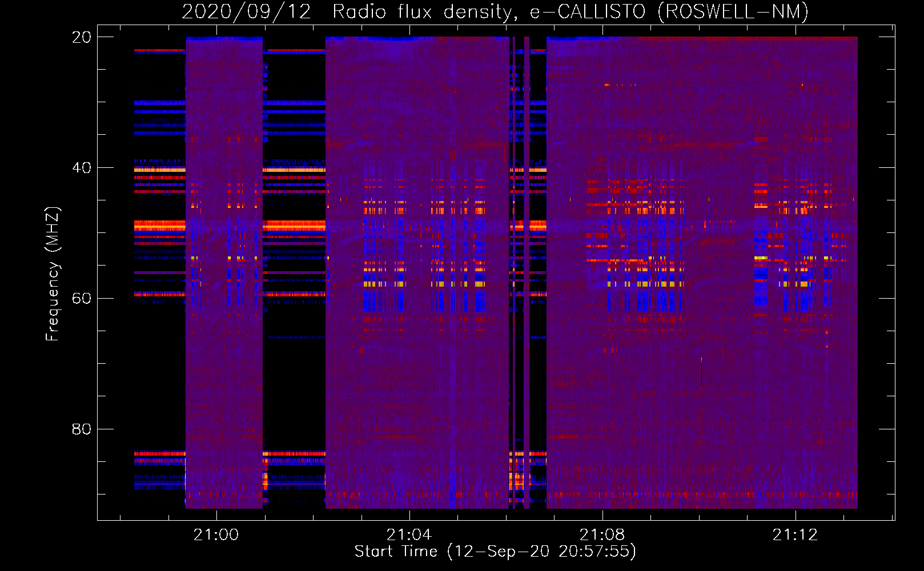Click the '21:00' time tick label
Screen dimensions: 924x571
click(x=216, y=534)
